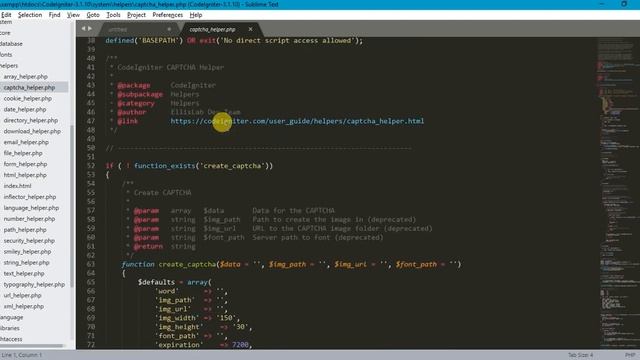640x360 pixels.
Task: Expand the language folder
Action: [12, 317]
